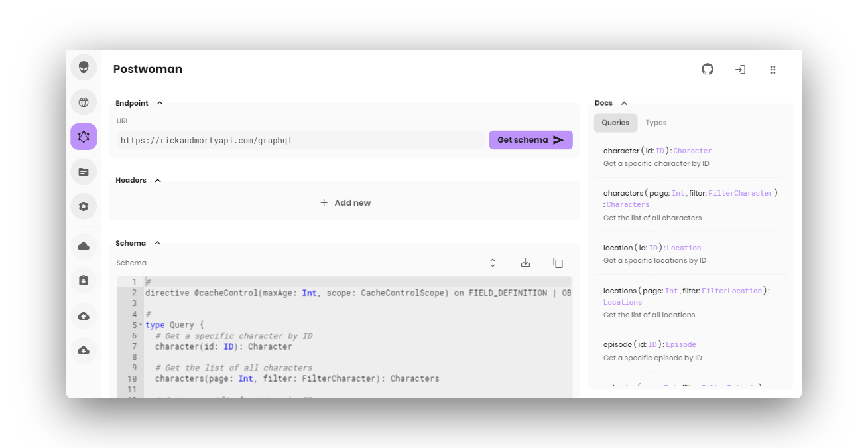The width and height of the screenshot is (868, 448).
Task: Collapse the Headers section
Action: coord(158,181)
